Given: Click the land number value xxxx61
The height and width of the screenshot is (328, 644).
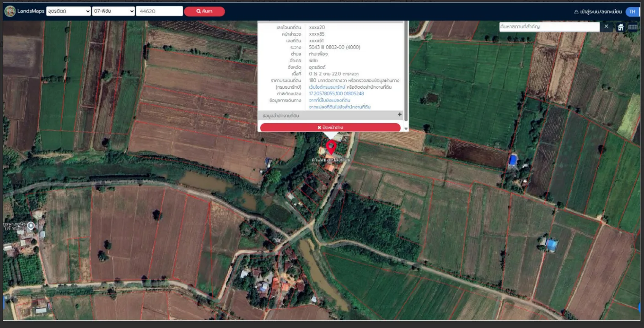Looking at the screenshot, I should coord(317,41).
